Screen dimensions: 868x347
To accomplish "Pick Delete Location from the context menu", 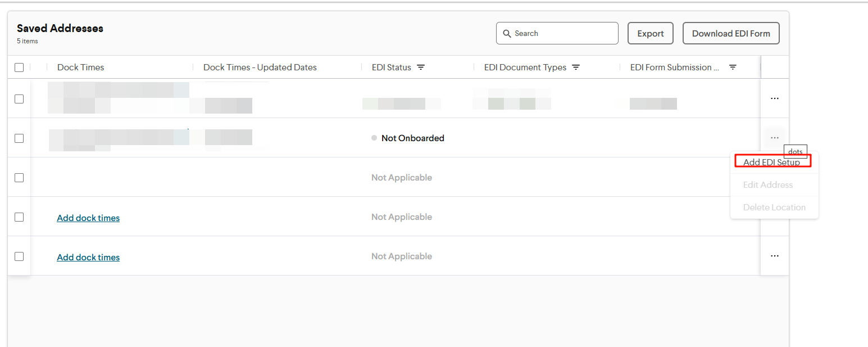I will [774, 208].
